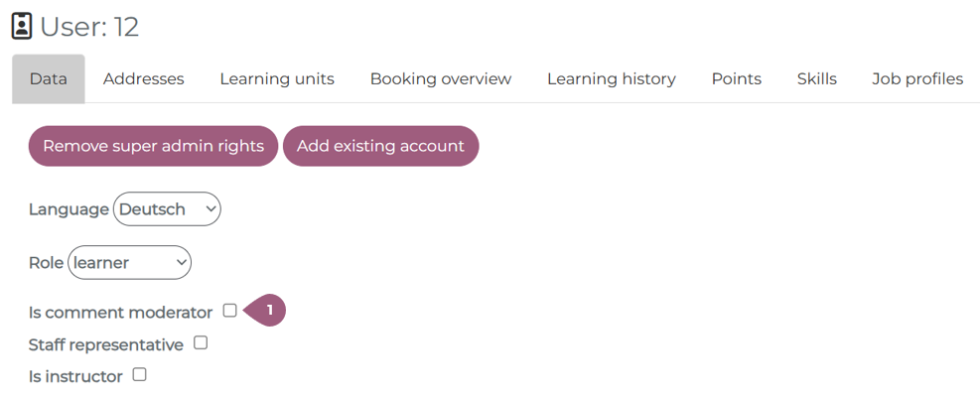The height and width of the screenshot is (399, 980).
Task: View the Learning history tab
Action: tap(612, 79)
